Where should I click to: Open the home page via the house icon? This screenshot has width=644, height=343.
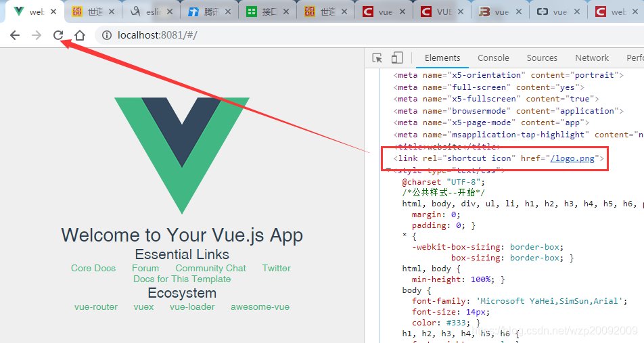coord(80,35)
